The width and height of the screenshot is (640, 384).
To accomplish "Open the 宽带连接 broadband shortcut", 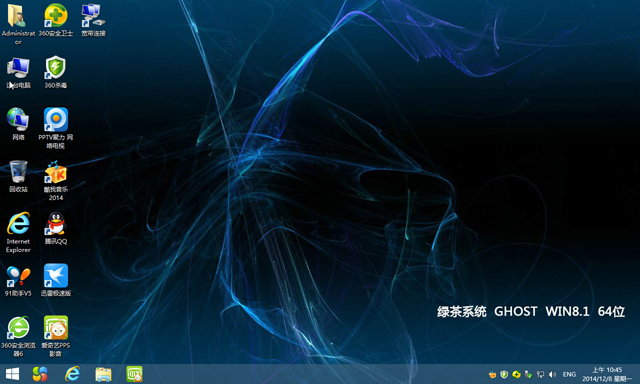I will tap(93, 20).
